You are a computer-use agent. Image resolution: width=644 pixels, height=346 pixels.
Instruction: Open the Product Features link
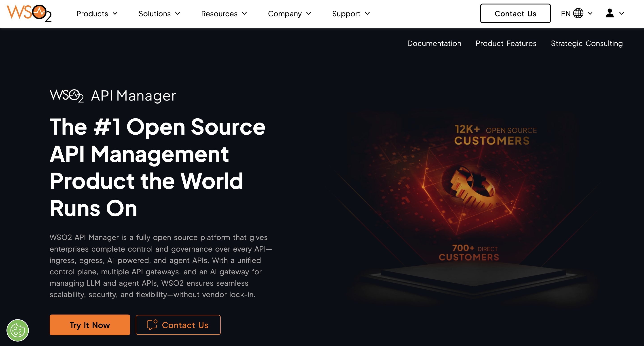tap(506, 44)
